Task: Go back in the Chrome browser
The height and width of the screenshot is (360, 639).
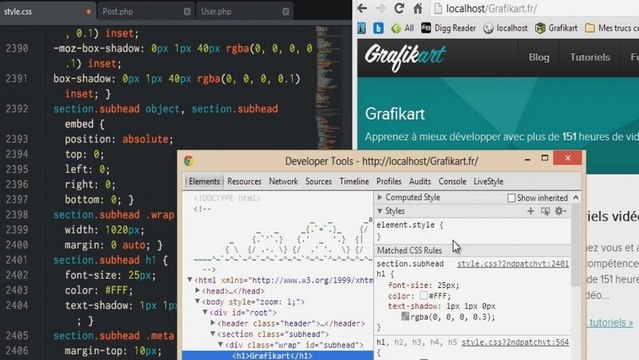Action: [x=362, y=8]
